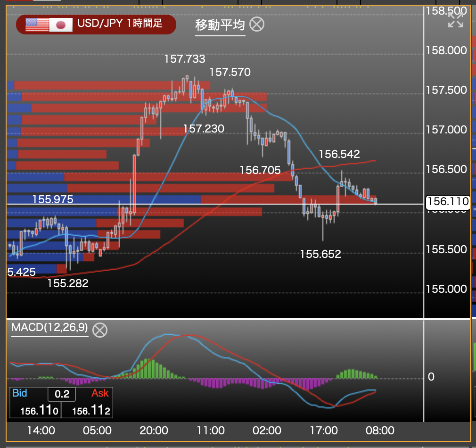Click the 155.975 price level label
Viewport: 476px width, 448px height.
pyautogui.click(x=53, y=199)
